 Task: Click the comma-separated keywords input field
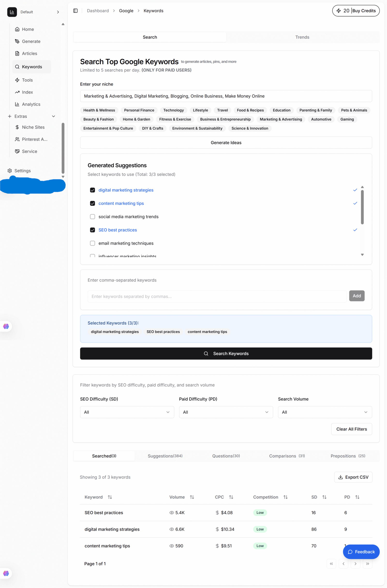(217, 296)
